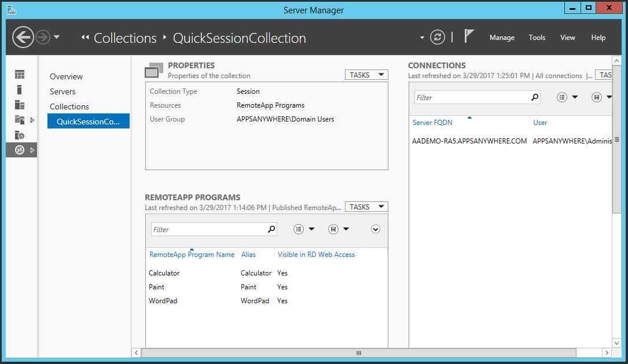
Task: Click the Refresh icon in the header
Action: click(438, 38)
